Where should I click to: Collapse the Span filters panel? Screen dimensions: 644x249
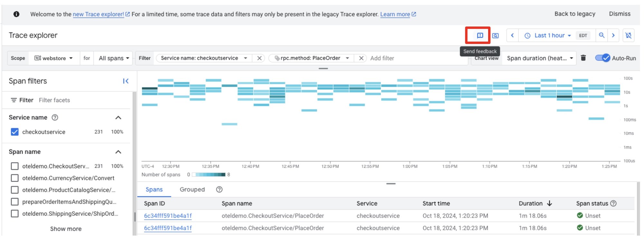pyautogui.click(x=126, y=81)
